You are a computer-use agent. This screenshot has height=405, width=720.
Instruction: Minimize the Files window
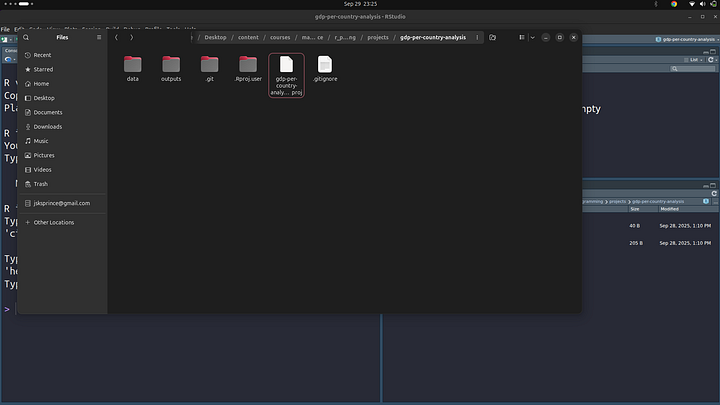[546, 37]
